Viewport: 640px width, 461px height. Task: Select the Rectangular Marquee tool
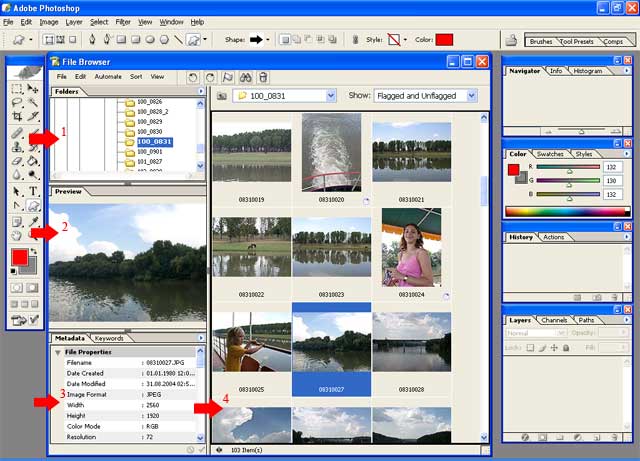[x=17, y=89]
